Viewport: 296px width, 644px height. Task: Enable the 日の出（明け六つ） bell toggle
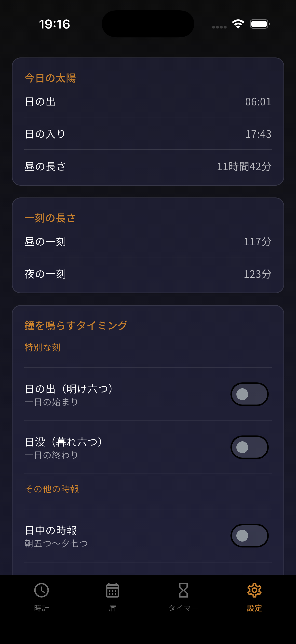(x=249, y=394)
